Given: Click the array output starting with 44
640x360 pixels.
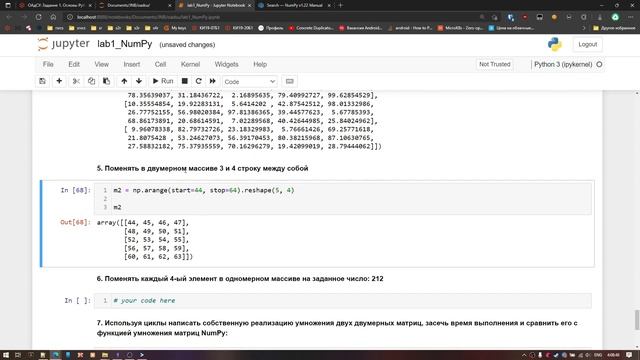Looking at the screenshot, I should point(145,240).
